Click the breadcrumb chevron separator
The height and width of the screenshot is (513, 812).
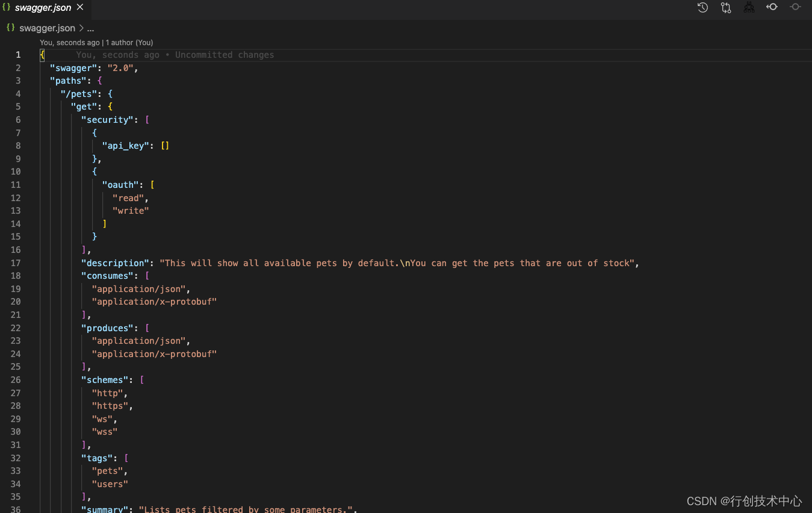tap(81, 28)
